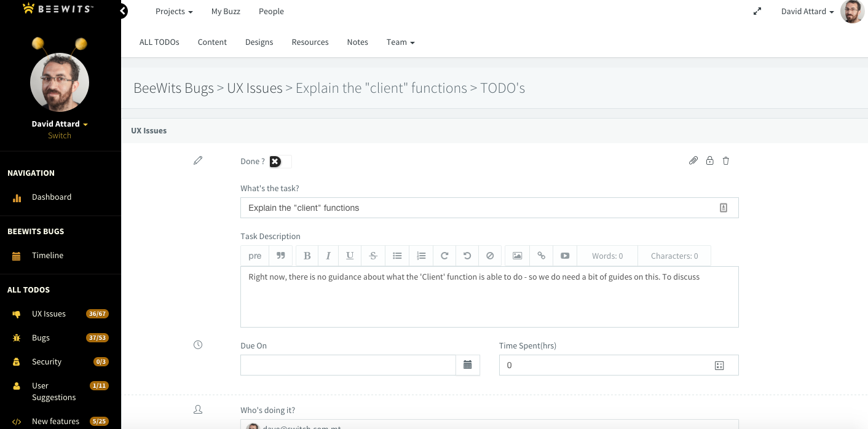Underline text with the U icon
The width and height of the screenshot is (868, 429).
[x=350, y=256]
